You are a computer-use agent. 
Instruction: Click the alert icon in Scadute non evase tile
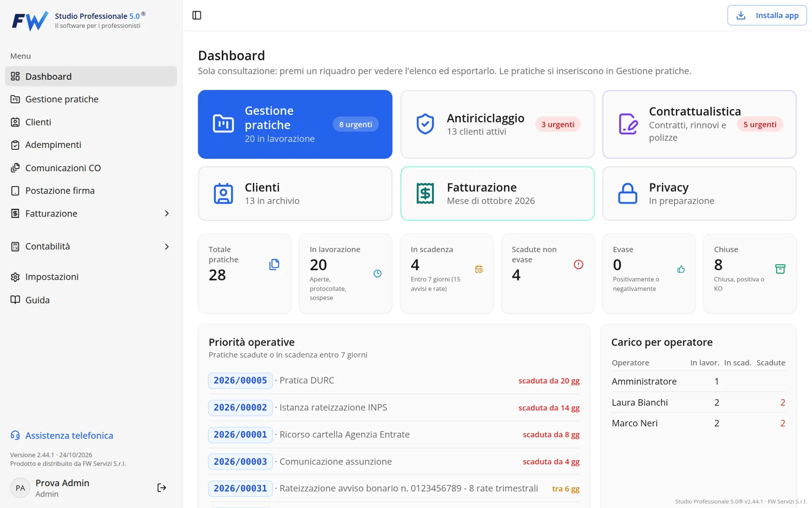579,264
